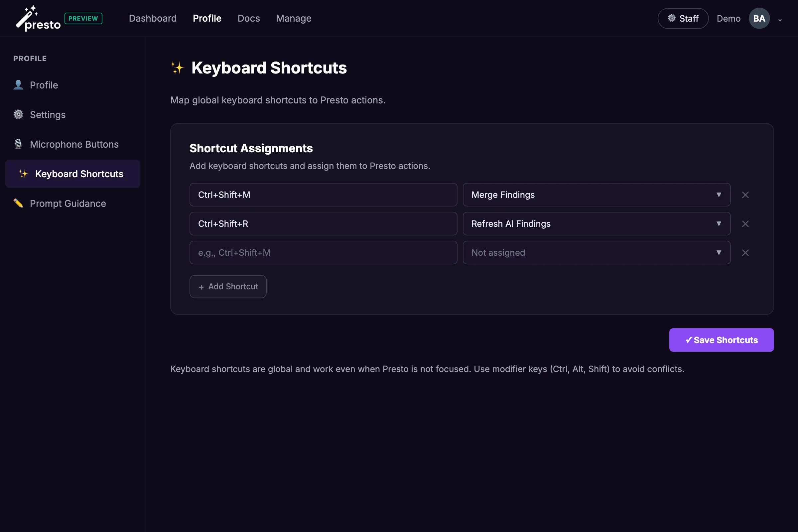Open the BA avatar account menu
Viewport: 798px width, 532px height.
click(759, 18)
